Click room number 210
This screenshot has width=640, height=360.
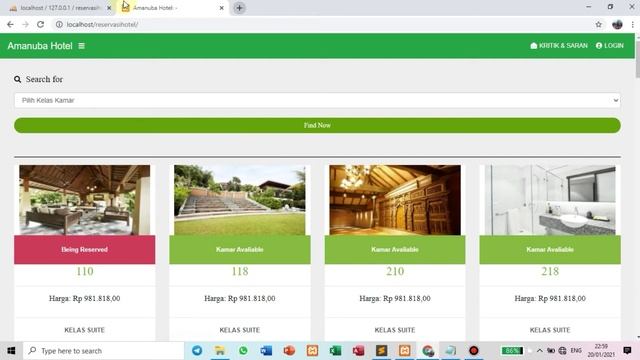click(395, 271)
